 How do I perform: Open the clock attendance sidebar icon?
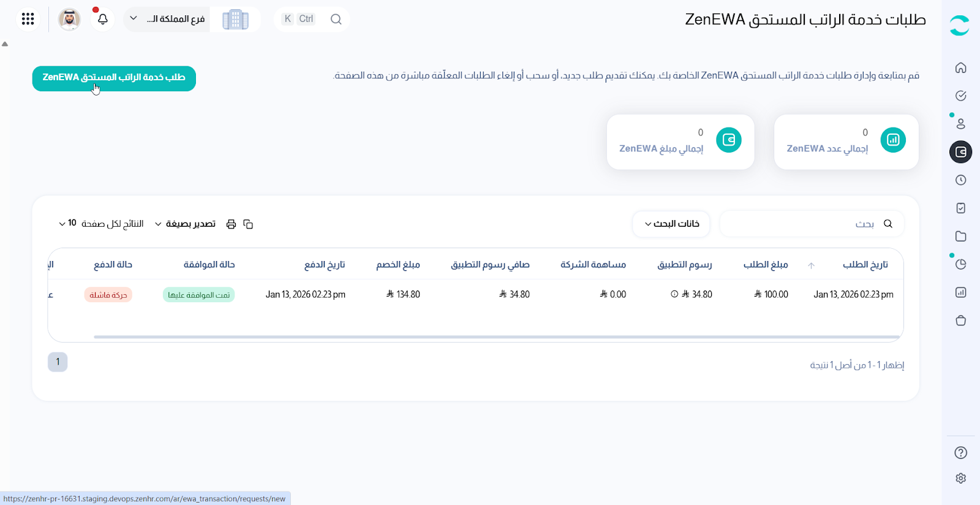pos(960,180)
